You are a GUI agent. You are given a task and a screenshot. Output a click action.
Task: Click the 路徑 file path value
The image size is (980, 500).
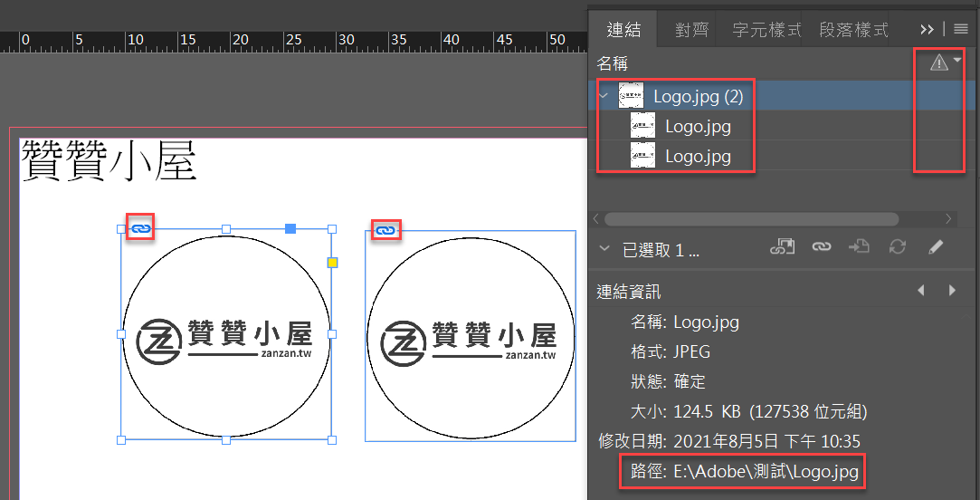click(766, 471)
